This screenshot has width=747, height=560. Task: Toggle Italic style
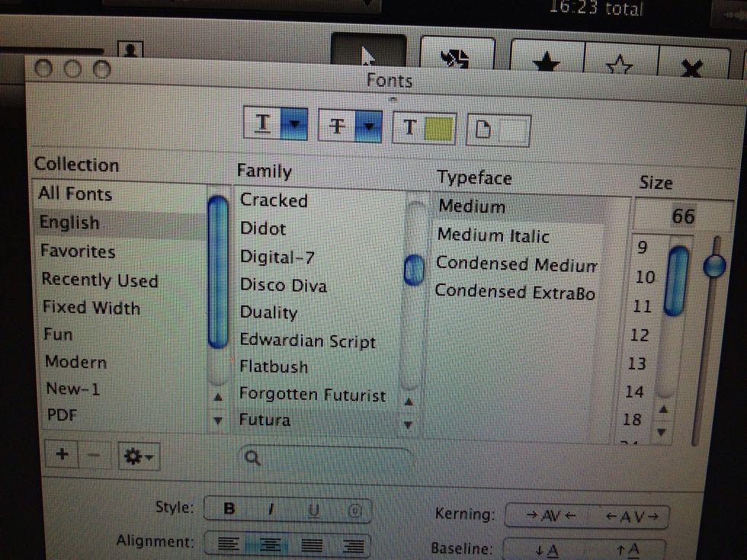click(271, 510)
